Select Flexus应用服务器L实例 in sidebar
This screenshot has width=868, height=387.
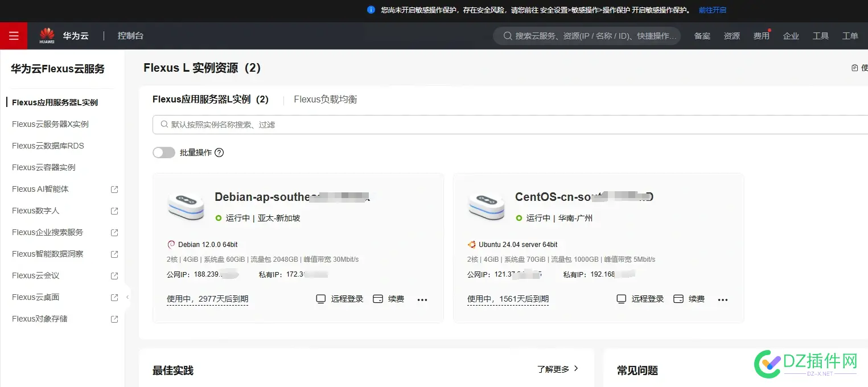click(55, 102)
